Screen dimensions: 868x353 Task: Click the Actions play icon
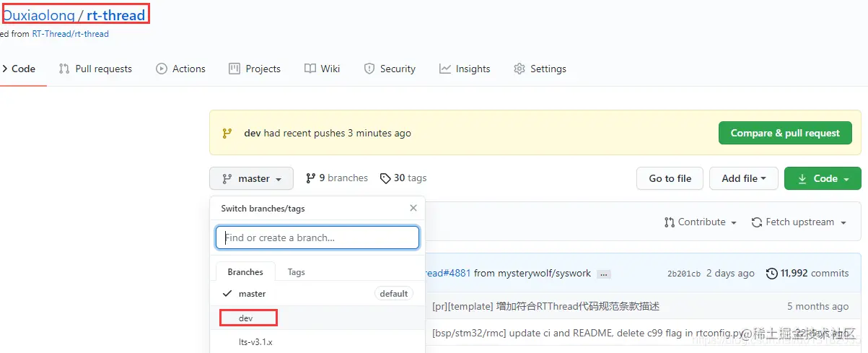point(162,69)
